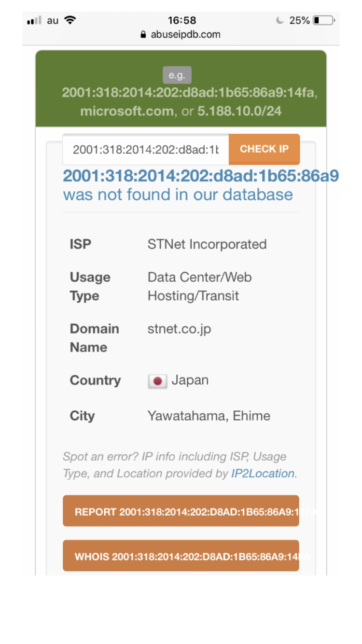
Task: Click the microsoft.com example text
Action: pyautogui.click(x=126, y=112)
